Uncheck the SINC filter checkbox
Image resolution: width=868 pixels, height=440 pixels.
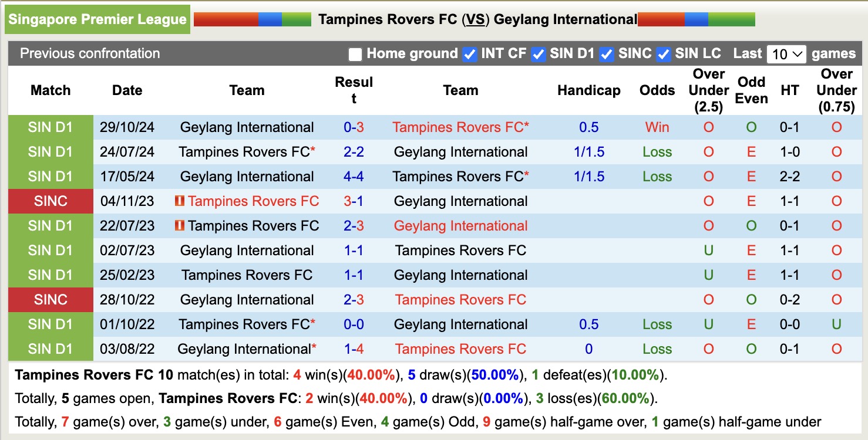606,53
